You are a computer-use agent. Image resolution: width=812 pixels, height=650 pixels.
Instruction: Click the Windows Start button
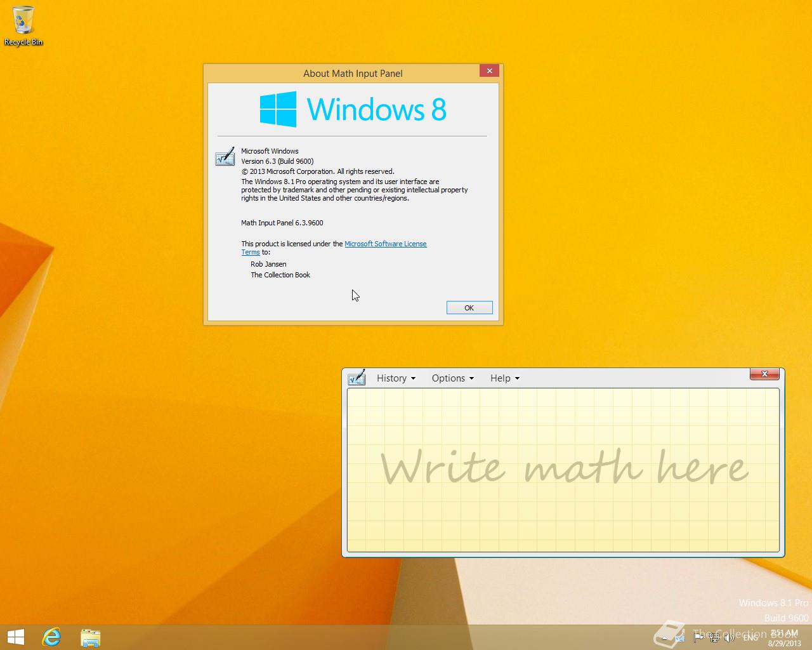point(16,637)
